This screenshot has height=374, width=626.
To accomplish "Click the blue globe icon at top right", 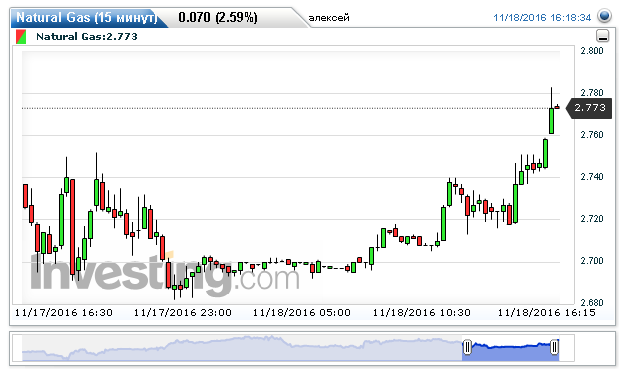I will [x=604, y=16].
